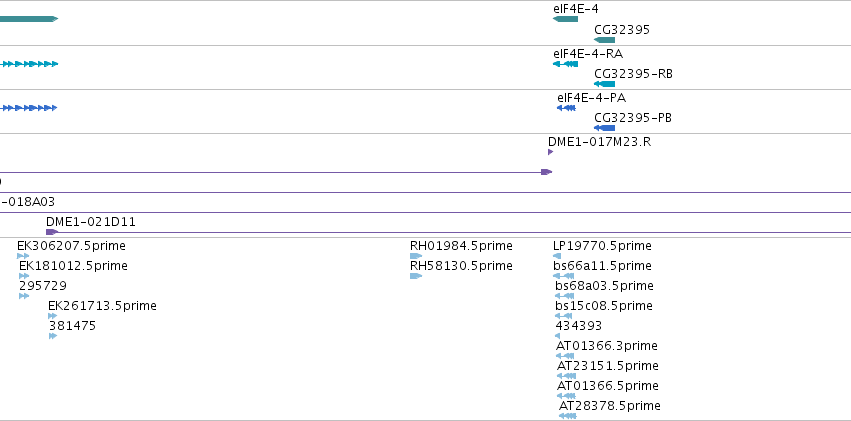Click the DME1-017M23.R purple marker

(x=551, y=152)
